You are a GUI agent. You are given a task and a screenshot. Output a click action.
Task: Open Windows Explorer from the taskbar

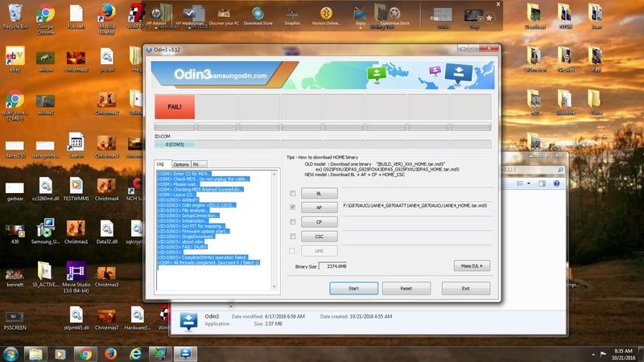pos(35,354)
